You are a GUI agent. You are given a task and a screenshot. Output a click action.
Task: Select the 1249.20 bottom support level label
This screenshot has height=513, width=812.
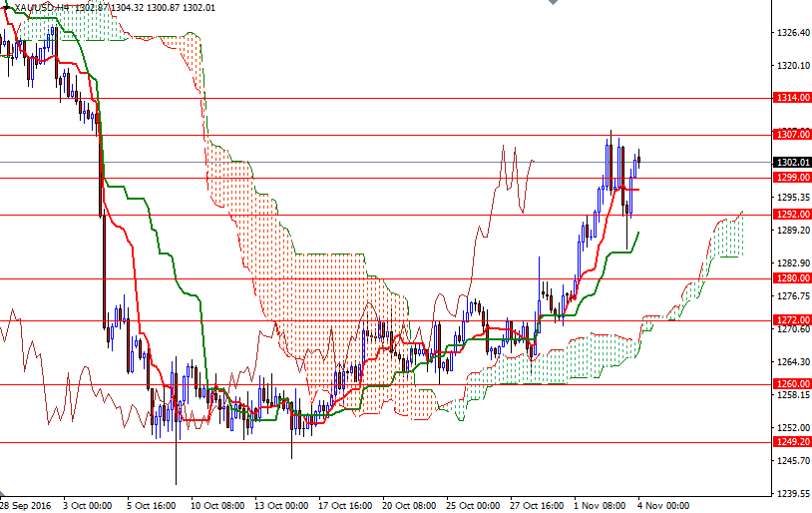tap(791, 441)
